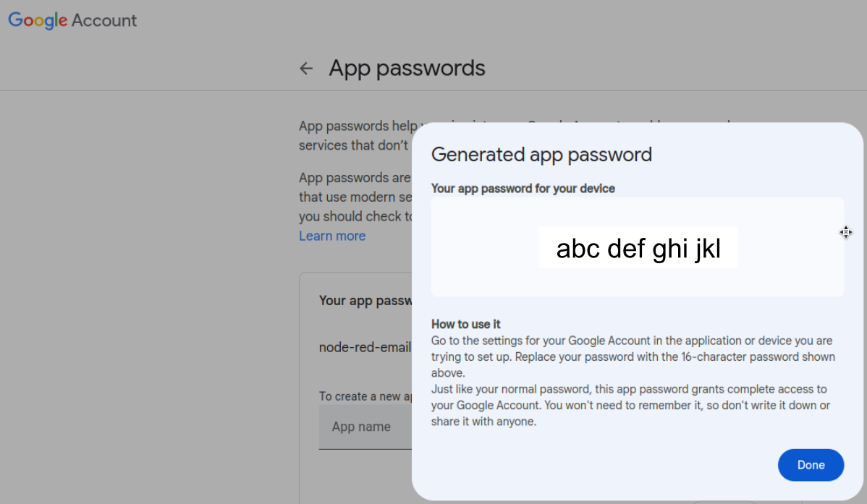Click the 'grants complete access' warning paragraph

(x=630, y=405)
